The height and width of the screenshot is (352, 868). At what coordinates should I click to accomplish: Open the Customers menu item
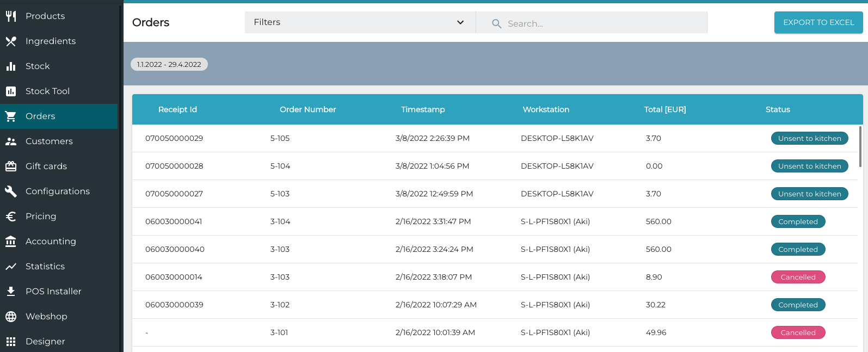(x=49, y=141)
